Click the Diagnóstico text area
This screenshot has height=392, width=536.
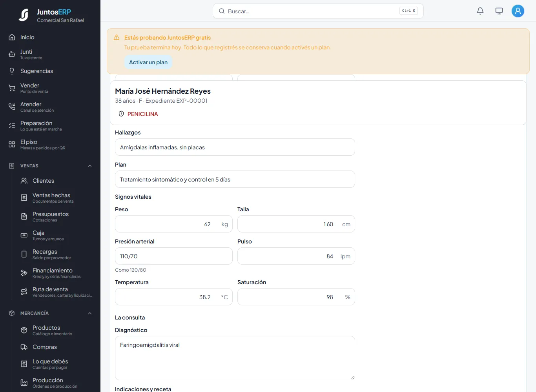pos(235,358)
